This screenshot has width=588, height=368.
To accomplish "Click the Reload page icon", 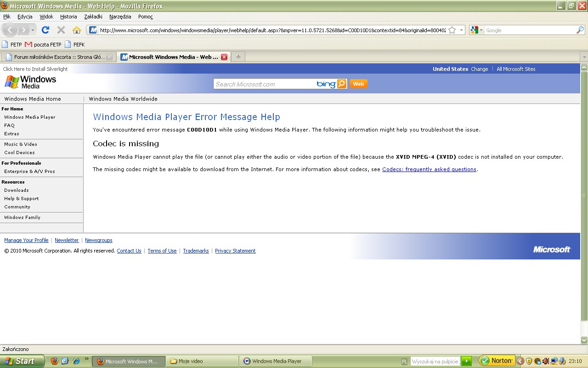I will coord(45,30).
